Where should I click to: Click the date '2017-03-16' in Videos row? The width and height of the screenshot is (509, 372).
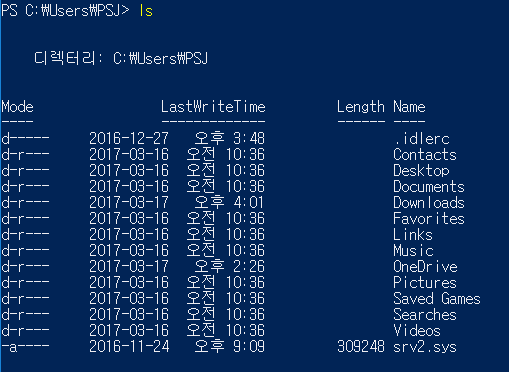tap(129, 331)
